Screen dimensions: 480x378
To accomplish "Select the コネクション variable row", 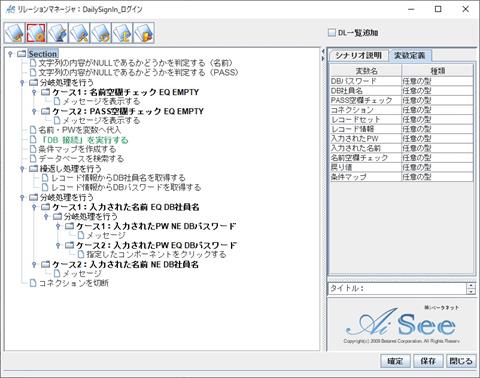I will (401, 110).
